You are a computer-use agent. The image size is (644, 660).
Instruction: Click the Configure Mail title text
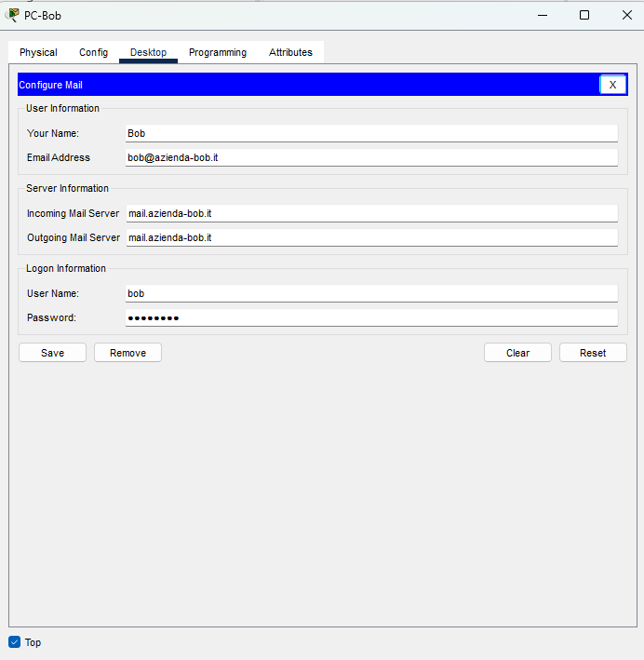click(x=50, y=85)
